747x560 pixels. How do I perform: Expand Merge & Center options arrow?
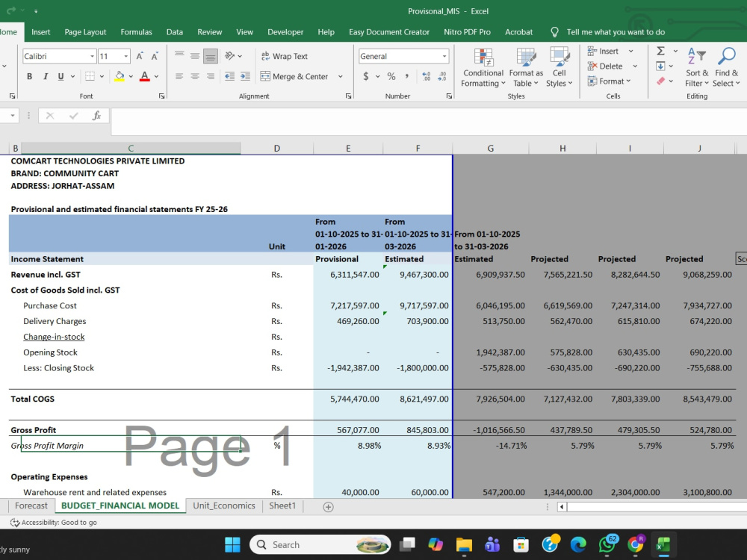click(340, 76)
